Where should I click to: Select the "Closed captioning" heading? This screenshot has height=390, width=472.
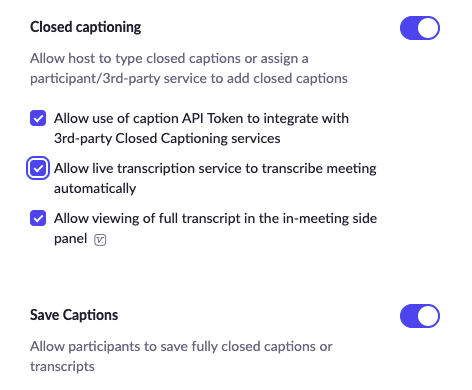[x=86, y=27]
